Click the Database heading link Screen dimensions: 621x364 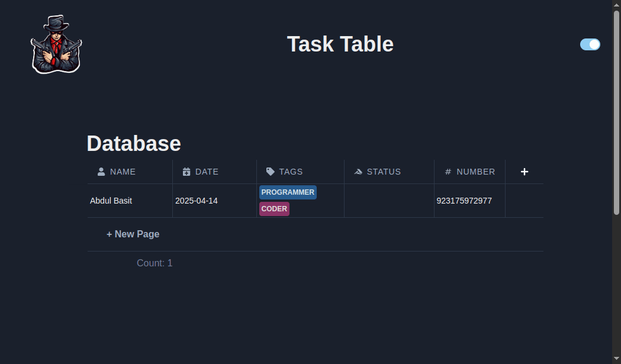[x=133, y=143]
